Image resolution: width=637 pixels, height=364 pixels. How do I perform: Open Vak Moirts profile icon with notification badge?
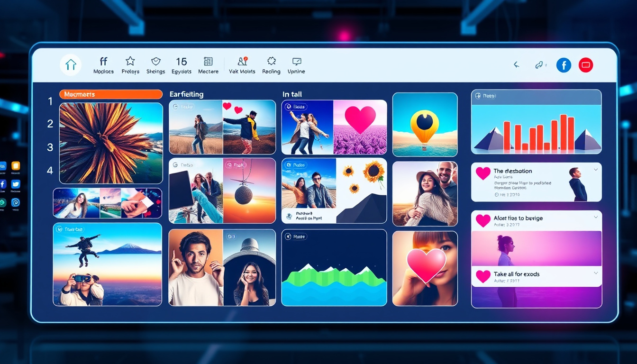[x=242, y=61]
